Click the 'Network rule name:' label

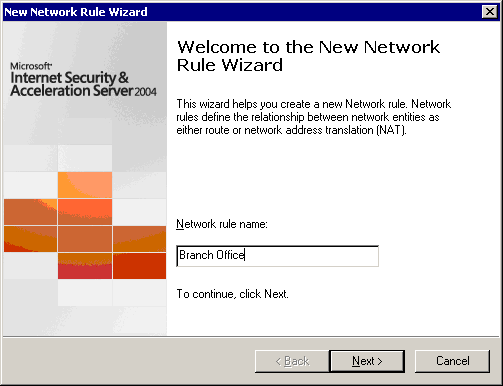[x=222, y=224]
